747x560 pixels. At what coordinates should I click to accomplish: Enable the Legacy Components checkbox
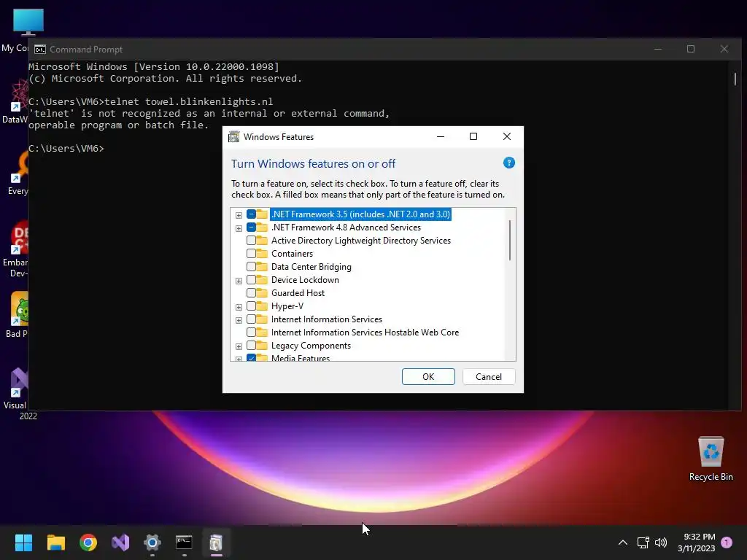click(x=251, y=345)
